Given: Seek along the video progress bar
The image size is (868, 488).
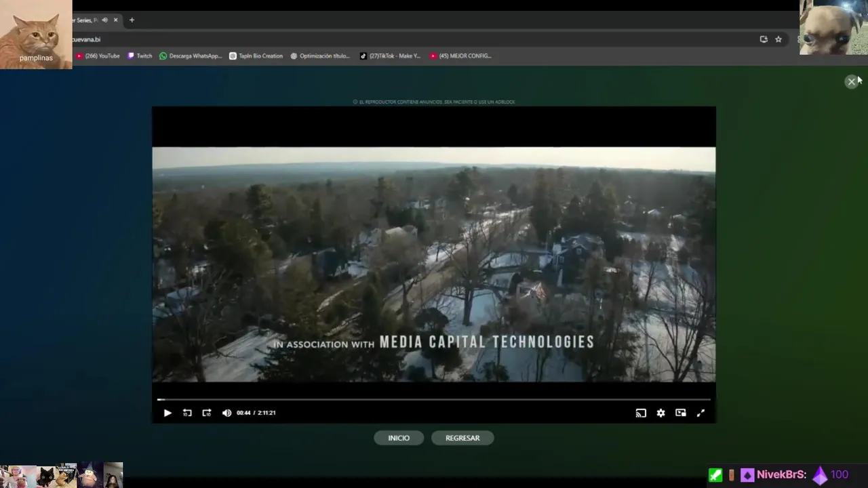Looking at the screenshot, I should point(434,399).
